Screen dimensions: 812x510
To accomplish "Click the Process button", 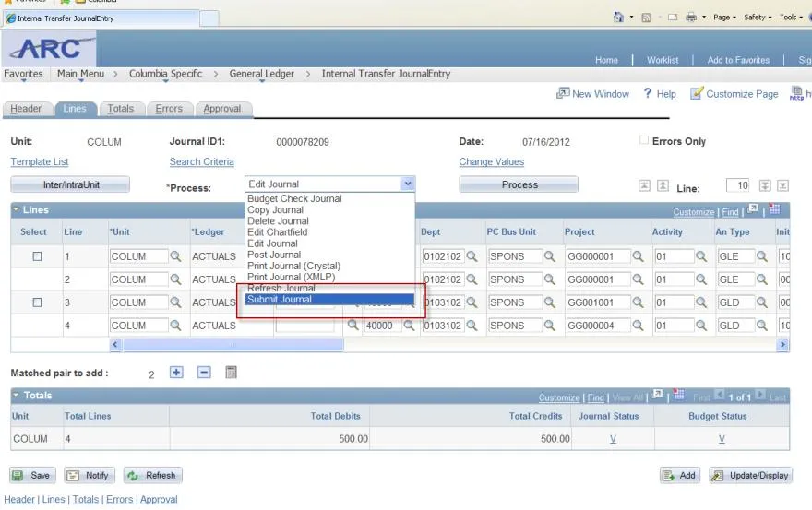I will pos(519,184).
